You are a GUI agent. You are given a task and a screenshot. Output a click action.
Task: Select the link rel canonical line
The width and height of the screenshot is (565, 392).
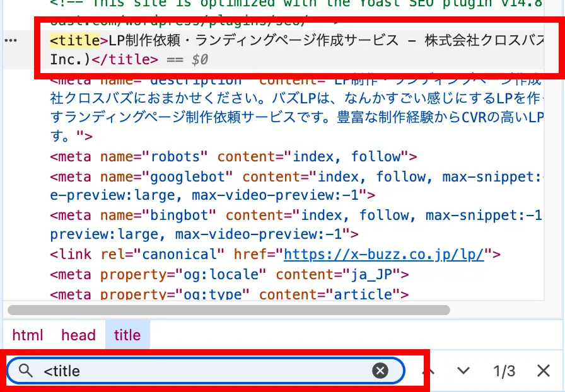pyautogui.click(x=276, y=255)
